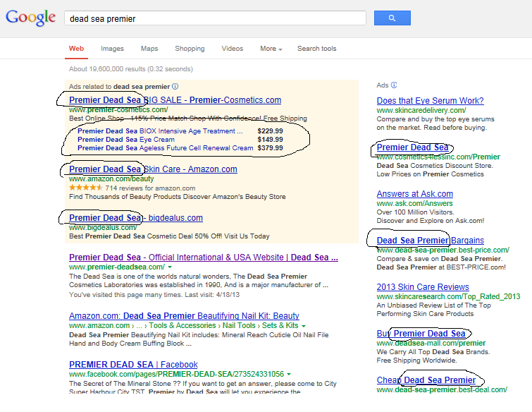Viewport: 532px width, 412px height.
Task: Select the Web tab
Action: click(x=76, y=49)
